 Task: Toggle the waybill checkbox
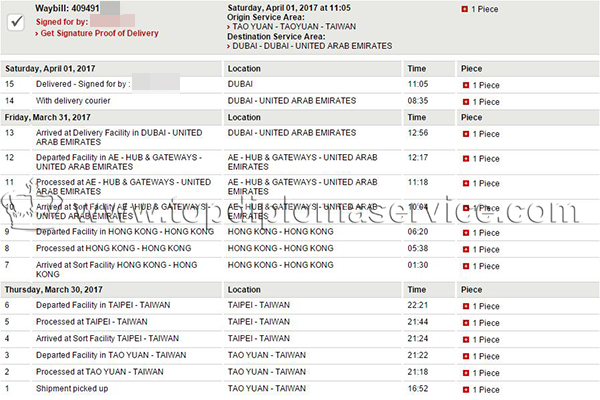click(x=16, y=22)
